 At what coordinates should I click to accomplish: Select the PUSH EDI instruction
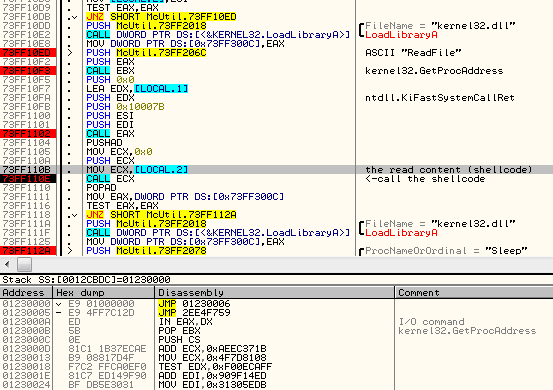click(x=110, y=125)
